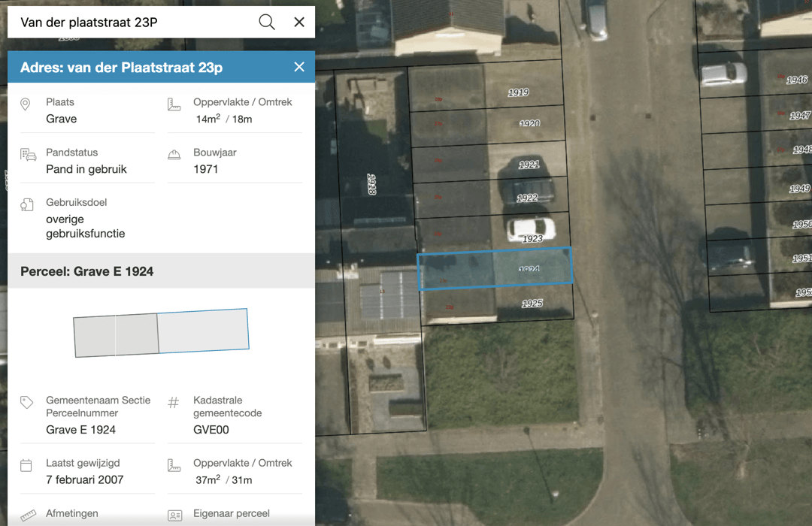Click the value 'Pand in gebruik'
Image resolution: width=812 pixels, height=526 pixels.
click(x=86, y=169)
